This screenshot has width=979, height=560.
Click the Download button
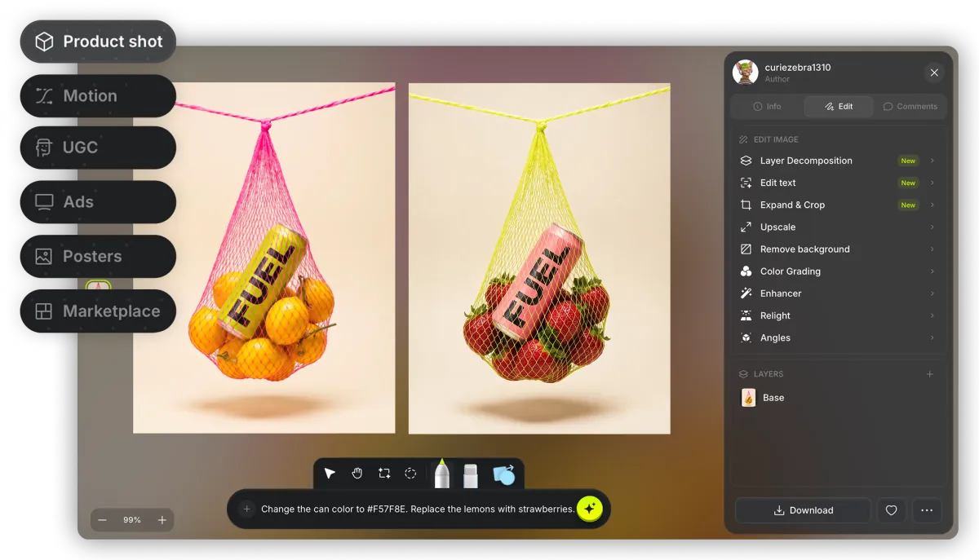[x=803, y=510]
